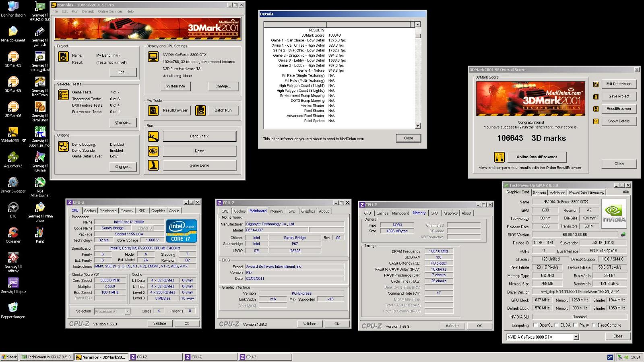644x362 pixels.
Task: Launch AquaMark3 desktop icon
Action: point(13,159)
